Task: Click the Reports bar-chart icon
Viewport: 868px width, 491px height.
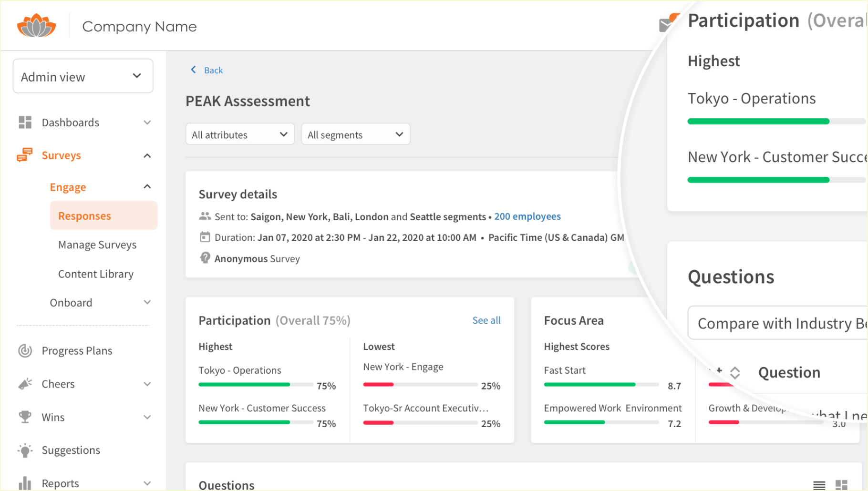Action: pyautogui.click(x=24, y=483)
